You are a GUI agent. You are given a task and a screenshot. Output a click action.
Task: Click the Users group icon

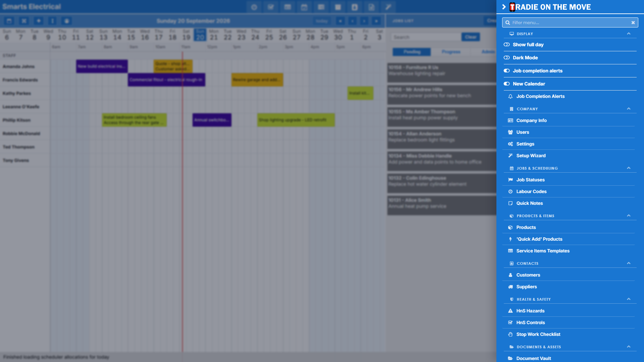point(511,132)
